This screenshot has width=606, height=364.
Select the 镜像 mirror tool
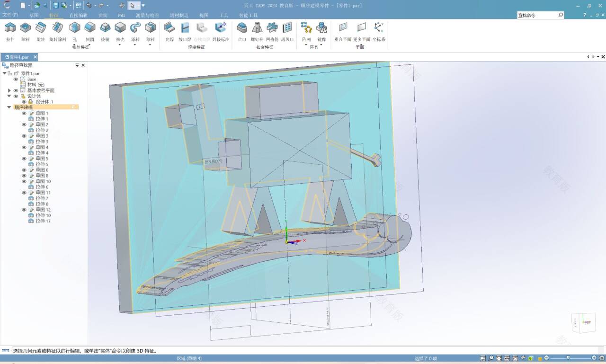321,32
